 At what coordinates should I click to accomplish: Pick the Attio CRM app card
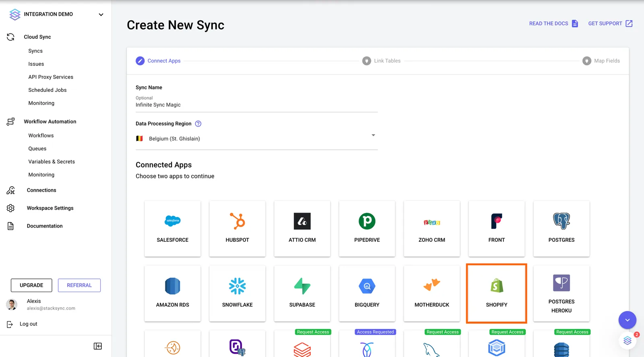point(302,228)
